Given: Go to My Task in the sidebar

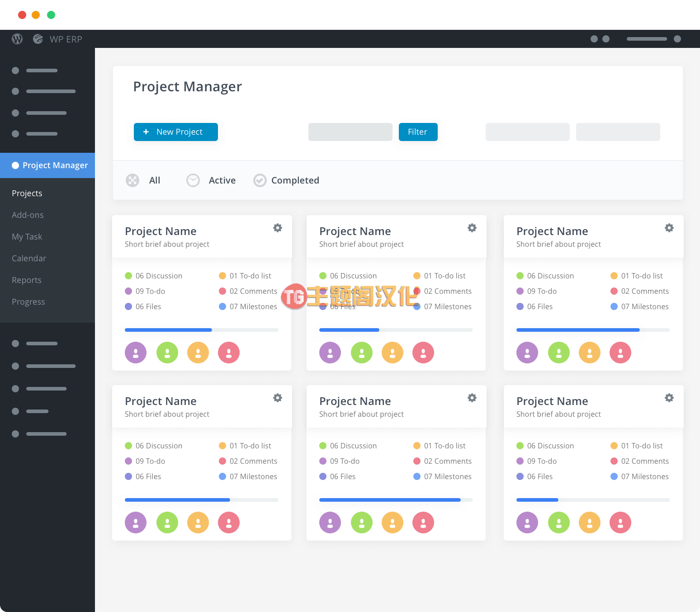Looking at the screenshot, I should pos(27,237).
